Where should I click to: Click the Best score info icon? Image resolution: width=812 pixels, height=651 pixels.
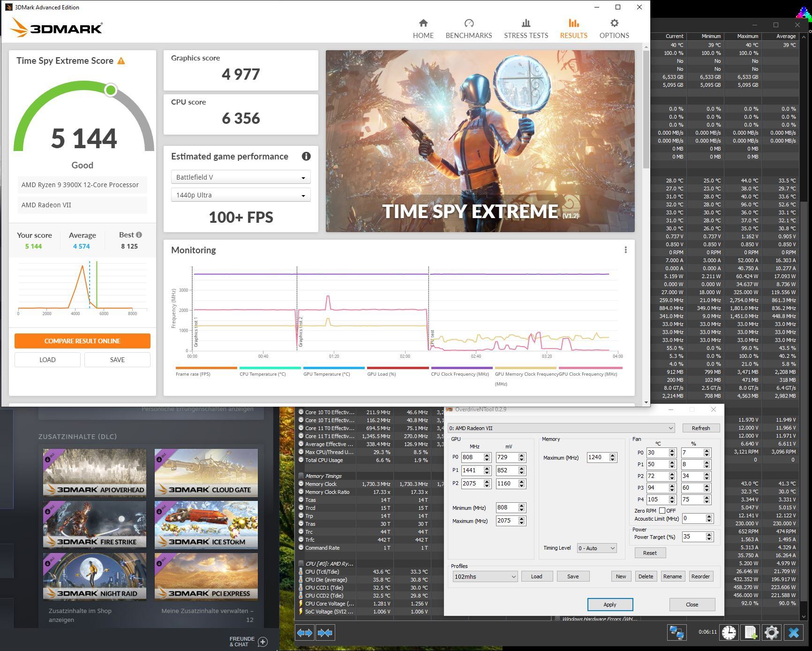[139, 235]
